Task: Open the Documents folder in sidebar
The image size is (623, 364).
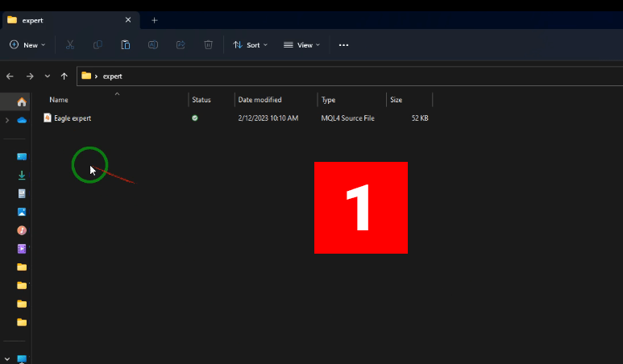Action: 22,193
